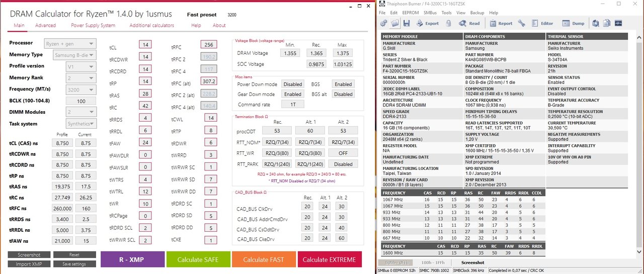Image resolution: width=644 pixels, height=274 pixels.
Task: Click the Rec. DRAM Voltage value 1.365
Action: (x=317, y=53)
